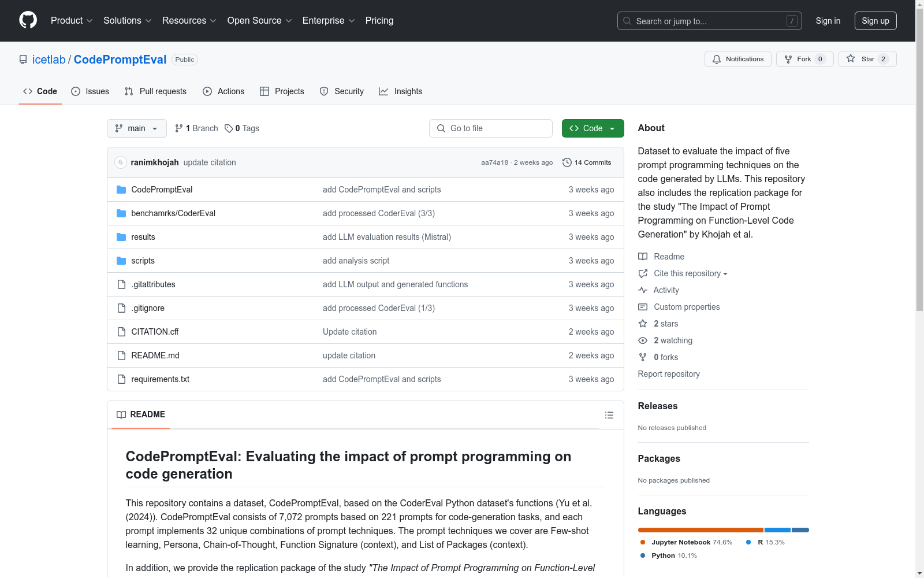
Task: Expand the Product menu
Action: pos(72,21)
